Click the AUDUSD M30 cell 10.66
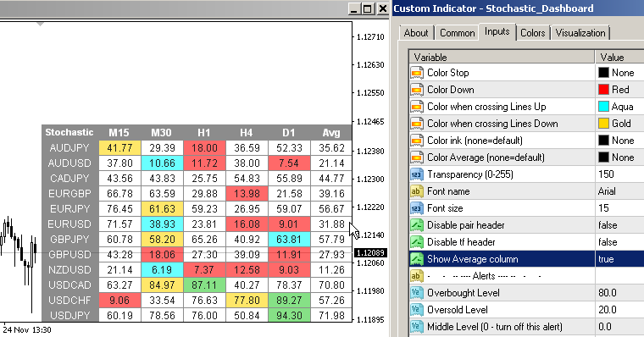Image resolution: width=644 pixels, height=337 pixels. [162, 163]
